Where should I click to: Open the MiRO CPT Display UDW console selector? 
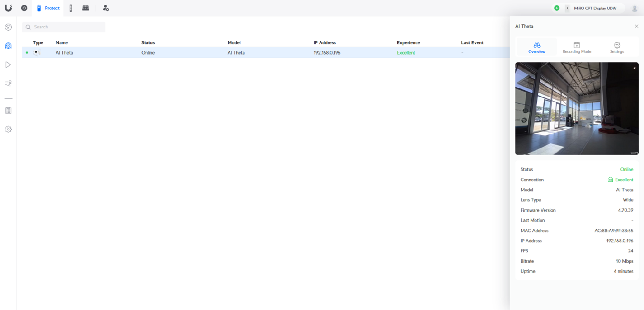pos(594,8)
